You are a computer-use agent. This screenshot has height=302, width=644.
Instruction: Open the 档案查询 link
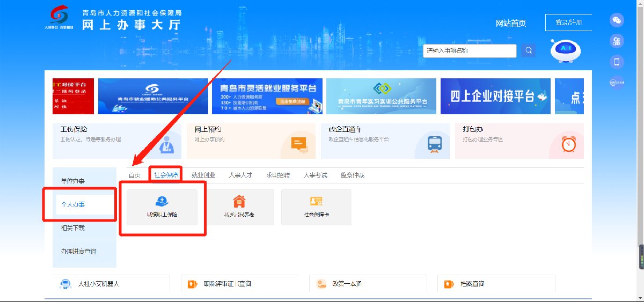[x=472, y=284]
